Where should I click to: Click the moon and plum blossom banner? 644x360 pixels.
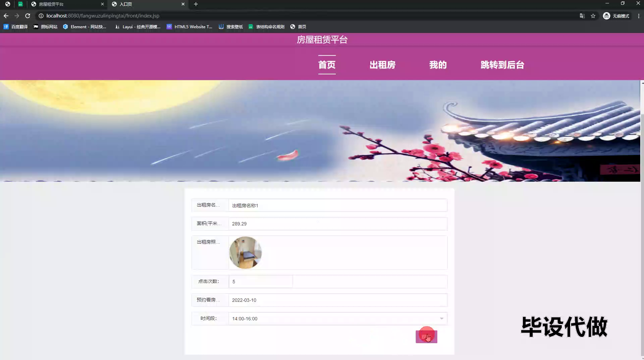320,131
